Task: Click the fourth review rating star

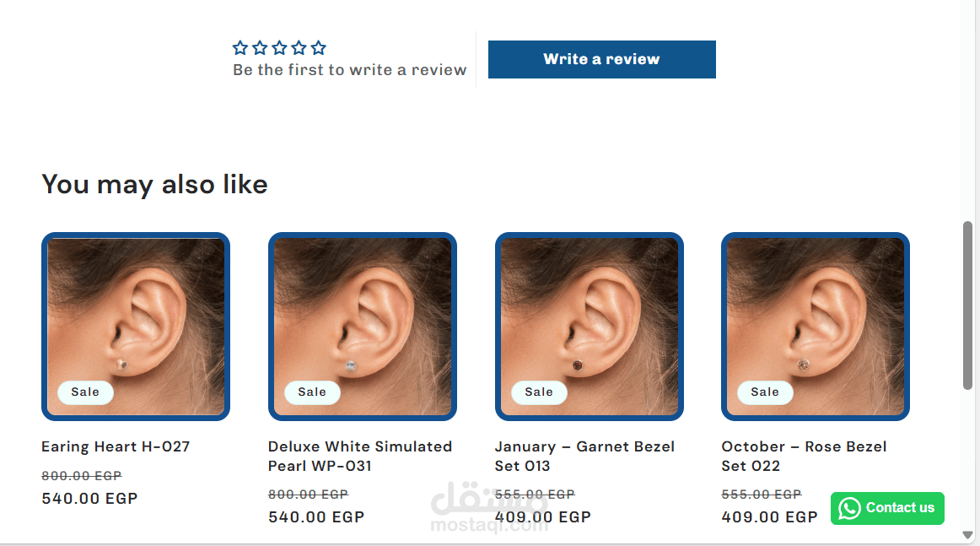Action: pos(299,48)
